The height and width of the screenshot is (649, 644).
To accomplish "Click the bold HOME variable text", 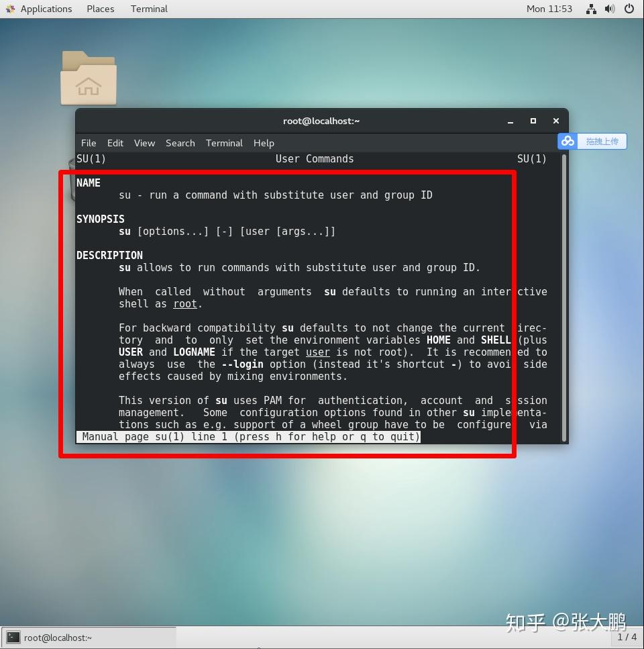I will [x=439, y=340].
